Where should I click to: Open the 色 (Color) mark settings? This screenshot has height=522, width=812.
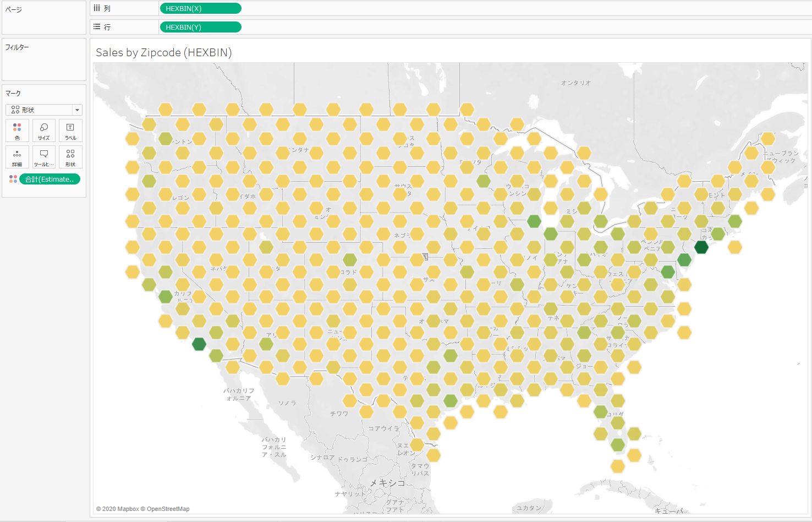coord(17,130)
